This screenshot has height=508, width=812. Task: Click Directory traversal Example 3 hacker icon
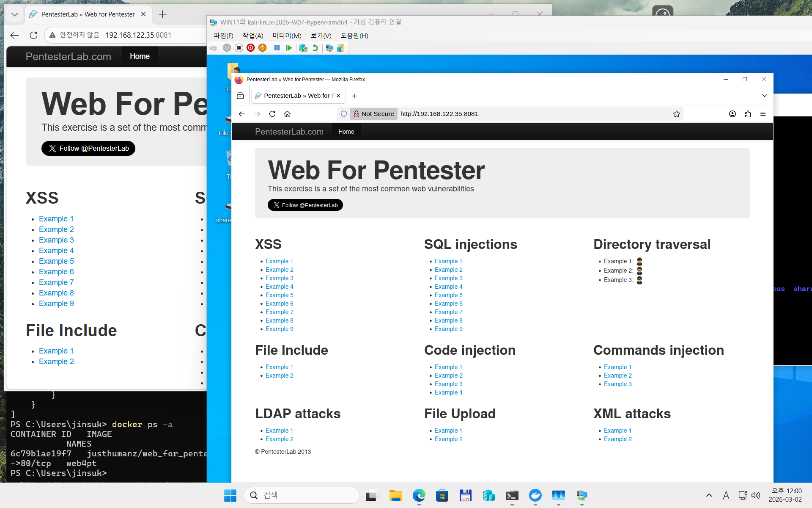639,280
